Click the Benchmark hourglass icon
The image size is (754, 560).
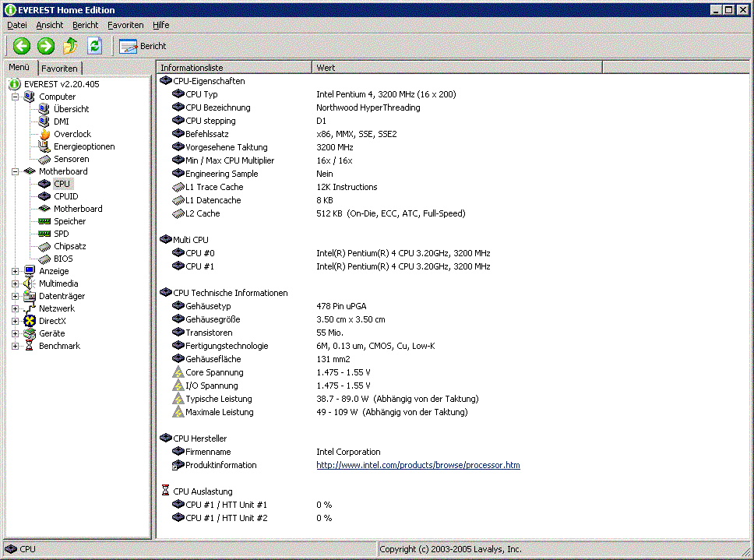click(x=30, y=346)
